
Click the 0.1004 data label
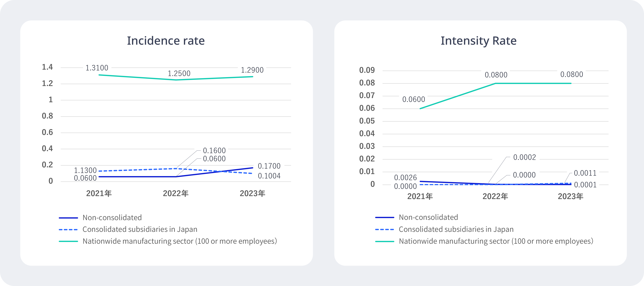[269, 176]
